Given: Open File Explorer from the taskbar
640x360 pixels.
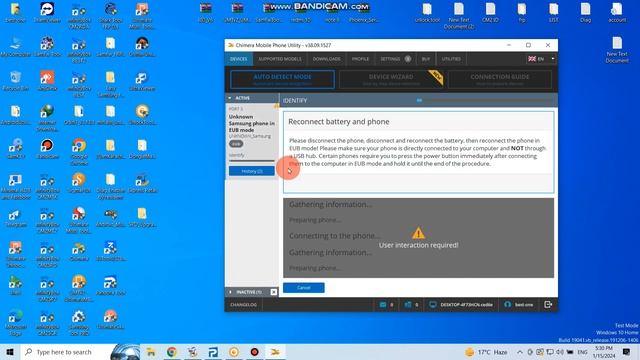Looking at the screenshot, I should [x=151, y=352].
